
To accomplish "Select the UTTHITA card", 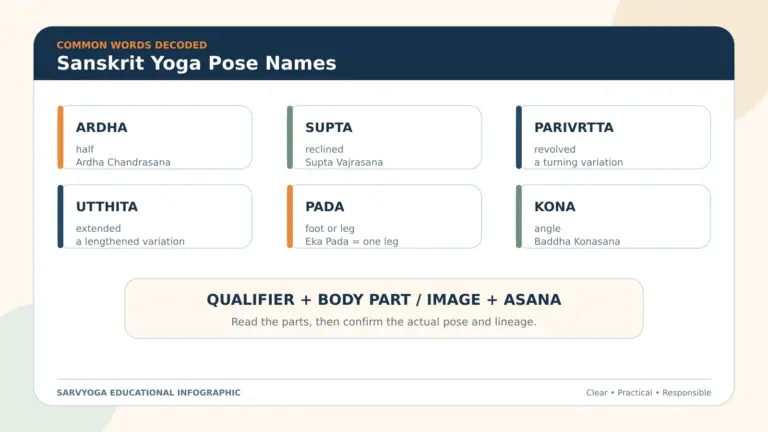I will [x=155, y=216].
